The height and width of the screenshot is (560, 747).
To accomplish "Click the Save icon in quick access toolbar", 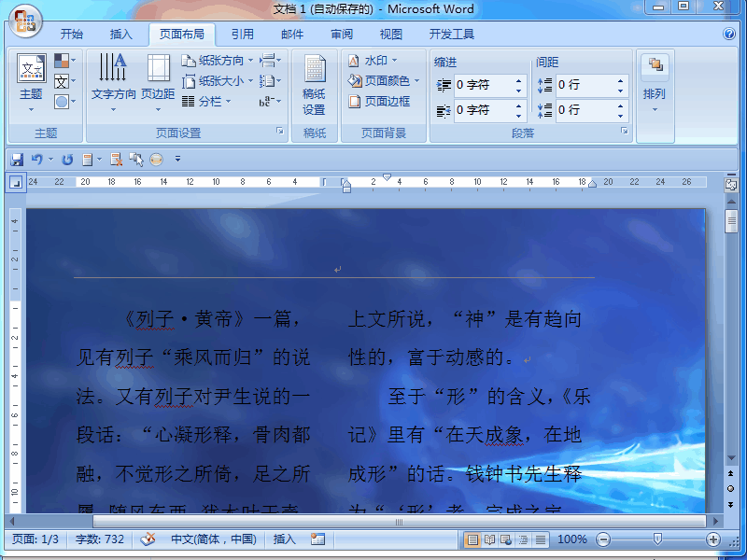I will [x=17, y=160].
